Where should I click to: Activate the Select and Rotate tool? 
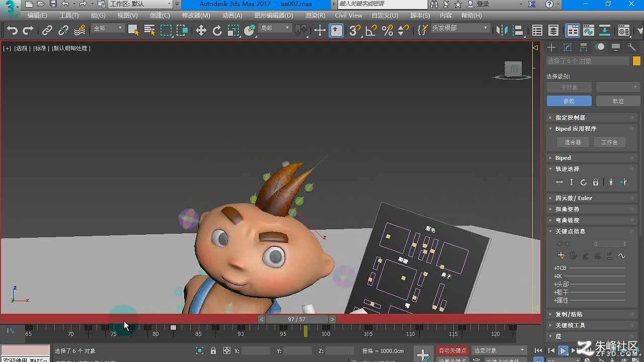pyautogui.click(x=217, y=31)
